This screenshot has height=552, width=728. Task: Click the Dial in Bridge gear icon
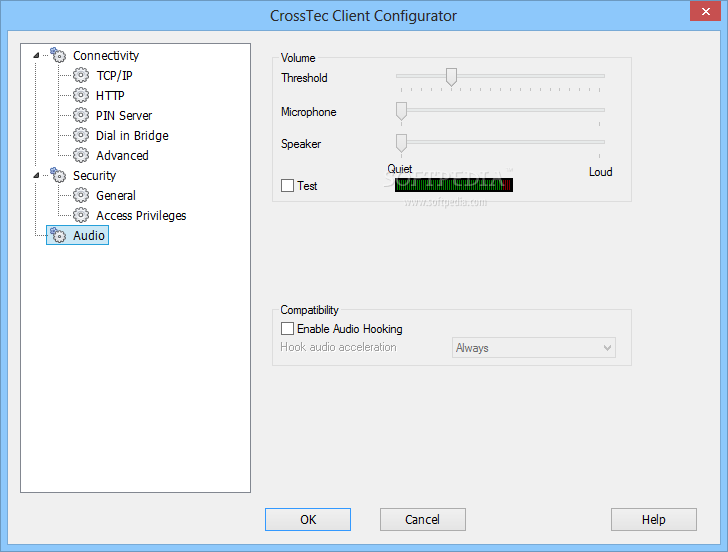pyautogui.click(x=81, y=135)
